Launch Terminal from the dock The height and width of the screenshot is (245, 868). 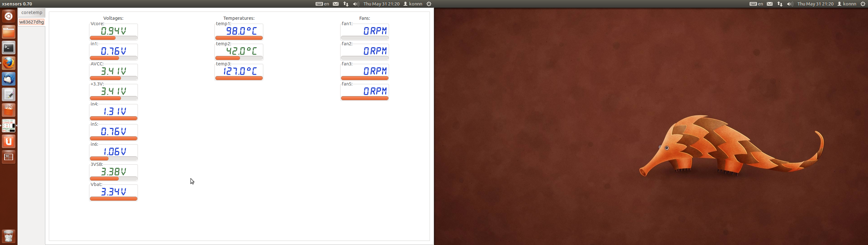tap(9, 48)
